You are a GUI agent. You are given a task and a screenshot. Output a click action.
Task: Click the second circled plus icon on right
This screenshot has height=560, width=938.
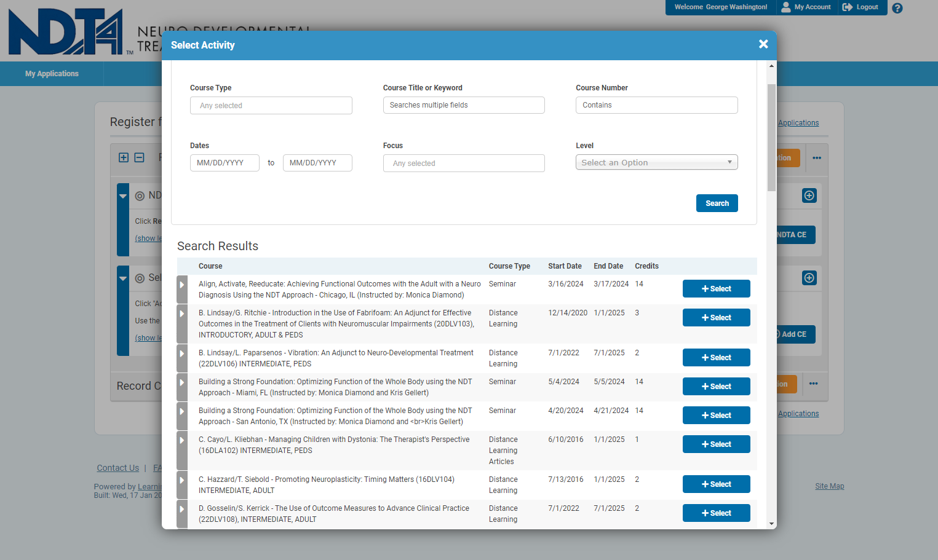[809, 278]
